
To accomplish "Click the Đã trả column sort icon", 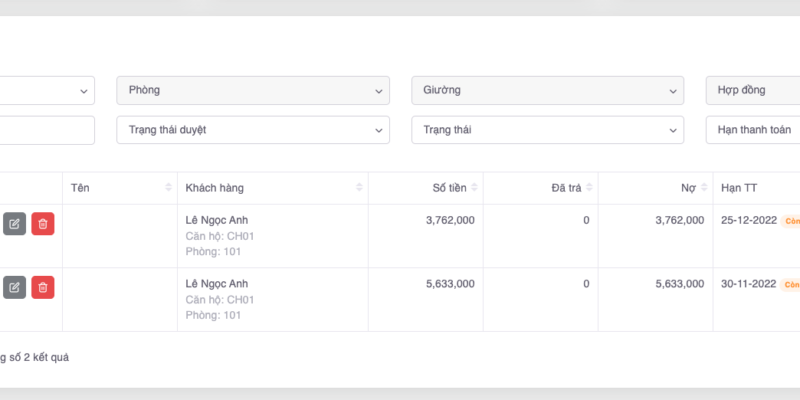I will pos(590,188).
